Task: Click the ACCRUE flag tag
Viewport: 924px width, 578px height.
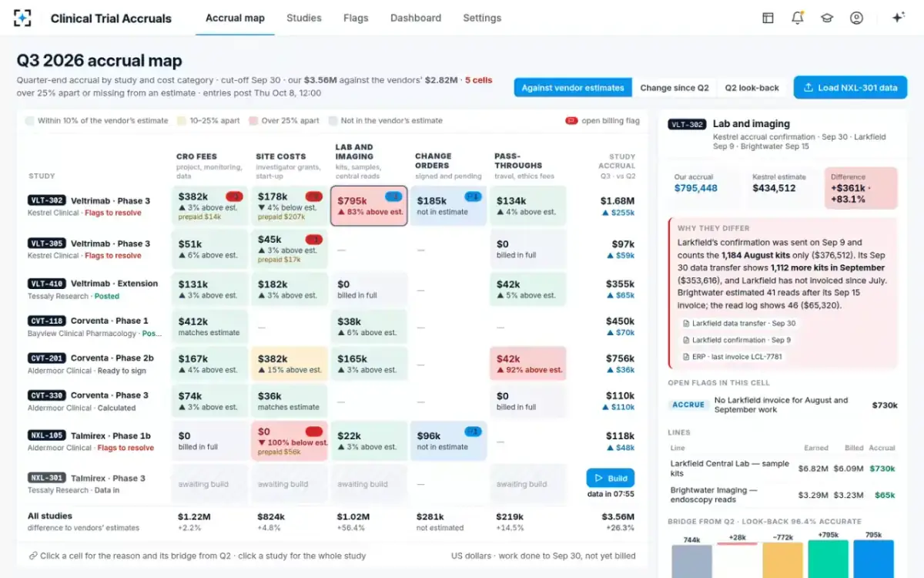Action: click(688, 405)
